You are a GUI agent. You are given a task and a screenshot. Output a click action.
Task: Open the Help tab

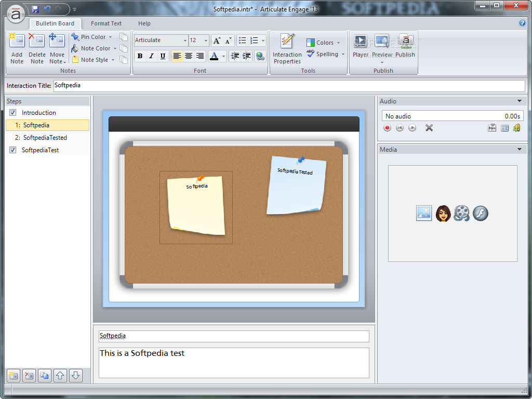[x=144, y=23]
